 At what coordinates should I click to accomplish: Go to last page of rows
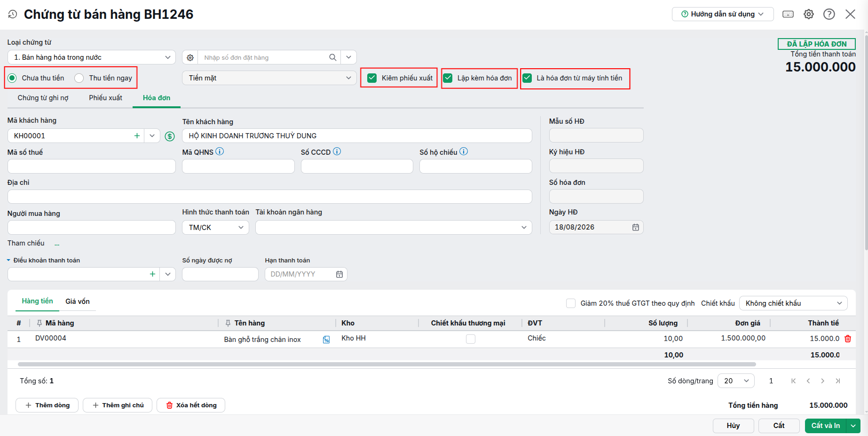tap(838, 381)
